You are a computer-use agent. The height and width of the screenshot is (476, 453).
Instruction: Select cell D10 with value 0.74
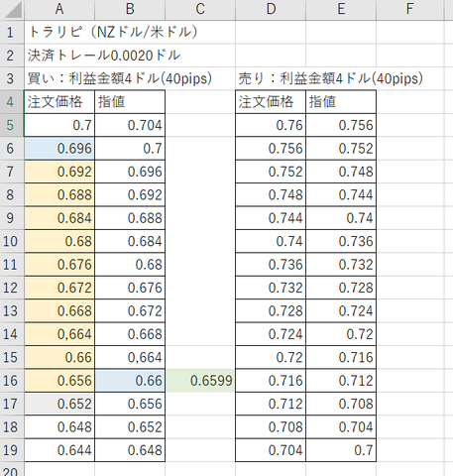pyautogui.click(x=271, y=241)
